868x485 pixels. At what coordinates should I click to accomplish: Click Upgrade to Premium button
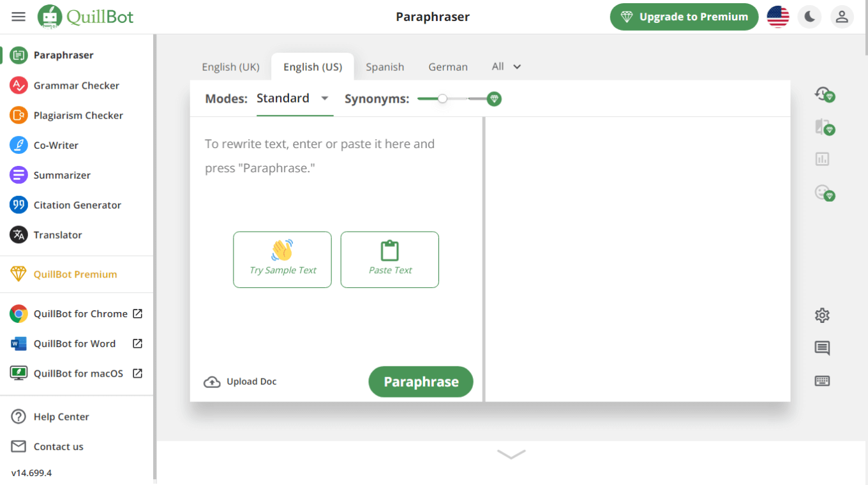click(684, 17)
